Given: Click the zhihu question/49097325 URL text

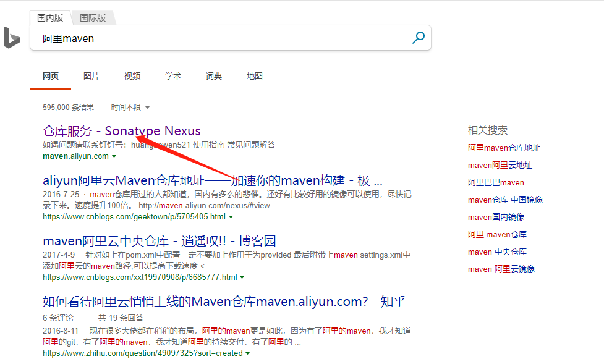Looking at the screenshot, I should pos(143,353).
